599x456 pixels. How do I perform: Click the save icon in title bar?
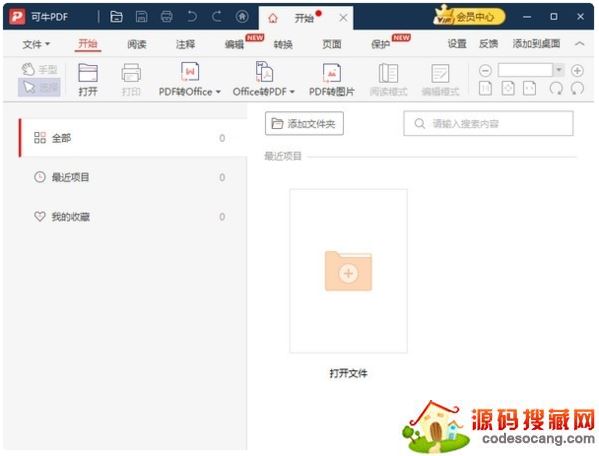tap(141, 17)
